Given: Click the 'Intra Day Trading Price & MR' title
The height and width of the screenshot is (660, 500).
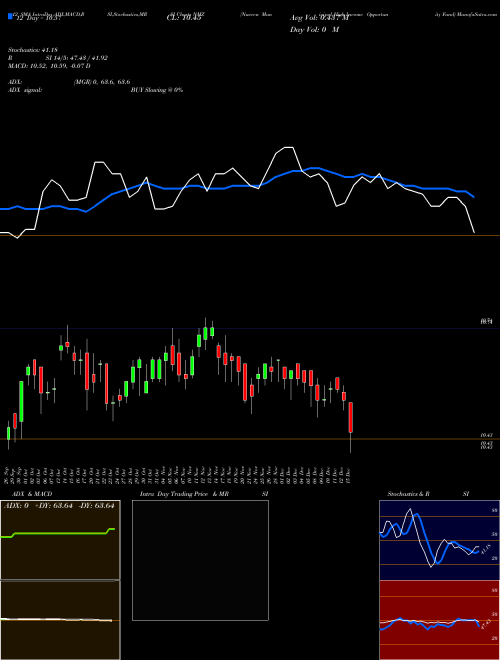Looking at the screenshot, I should 185,494.
